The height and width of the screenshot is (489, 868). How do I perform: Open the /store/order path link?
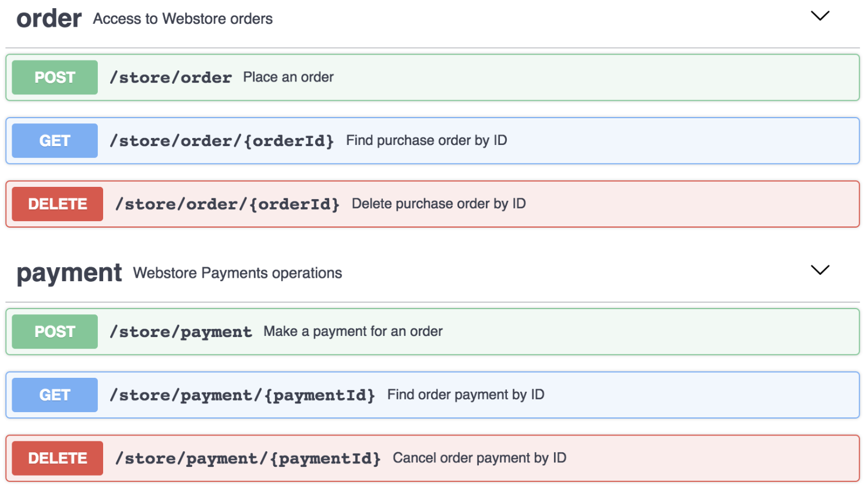tap(171, 77)
